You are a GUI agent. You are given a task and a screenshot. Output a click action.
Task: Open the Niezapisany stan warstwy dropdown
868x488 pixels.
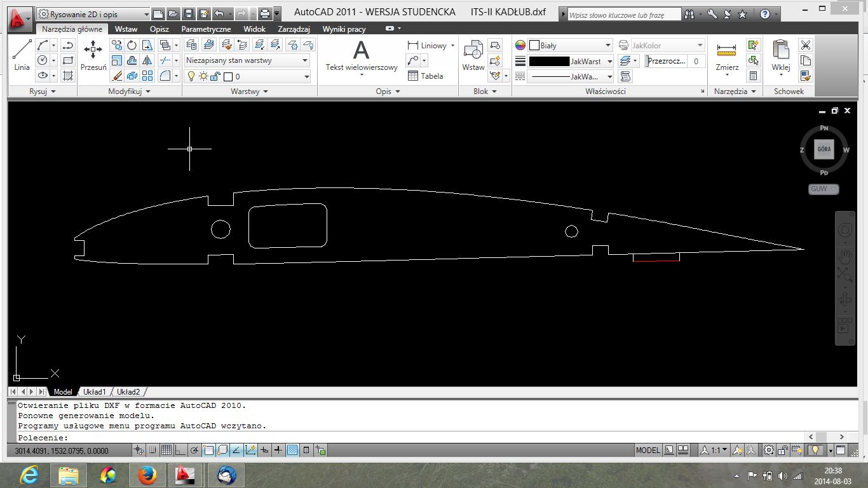[x=247, y=61]
